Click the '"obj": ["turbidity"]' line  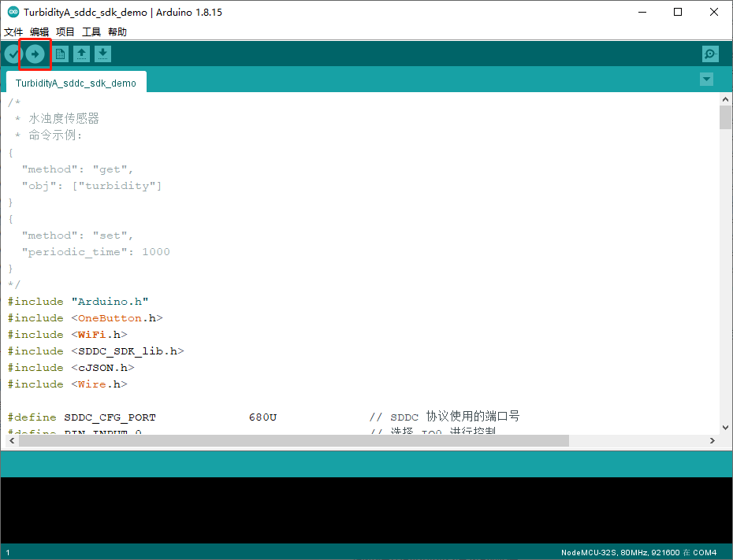click(91, 186)
